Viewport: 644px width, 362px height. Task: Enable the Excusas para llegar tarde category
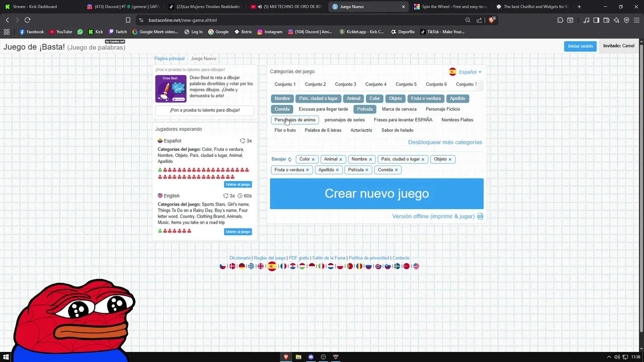click(323, 109)
